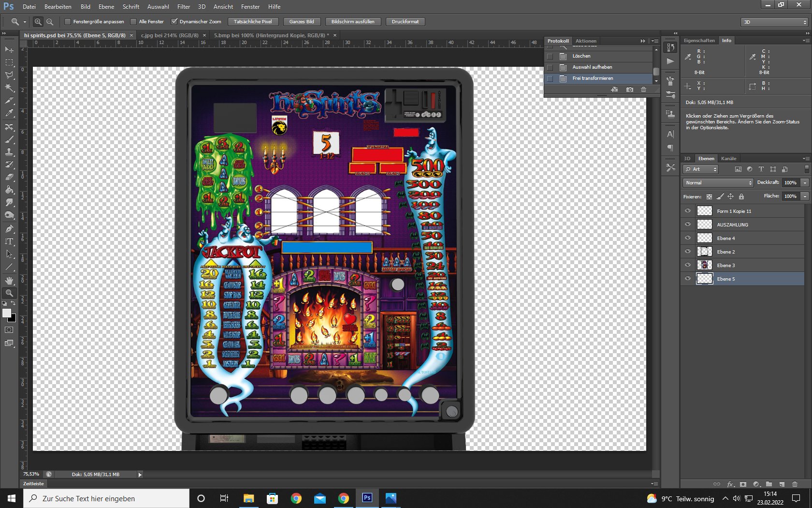Open the Protokoll panel flyout menu
This screenshot has width=812, height=508.
[654, 41]
